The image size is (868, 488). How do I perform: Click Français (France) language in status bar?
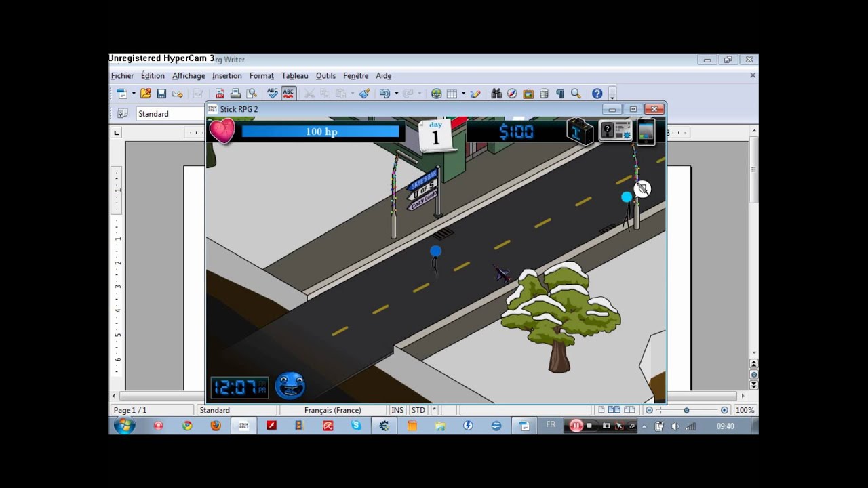click(332, 410)
